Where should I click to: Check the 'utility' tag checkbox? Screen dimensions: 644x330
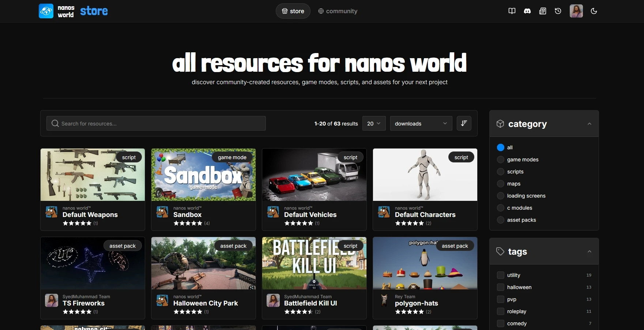[x=501, y=275]
